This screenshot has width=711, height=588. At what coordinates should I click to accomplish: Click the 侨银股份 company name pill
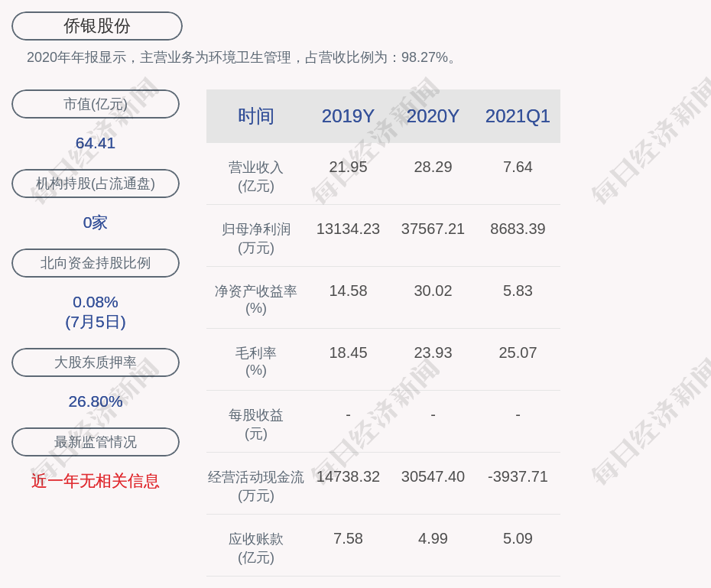click(97, 26)
